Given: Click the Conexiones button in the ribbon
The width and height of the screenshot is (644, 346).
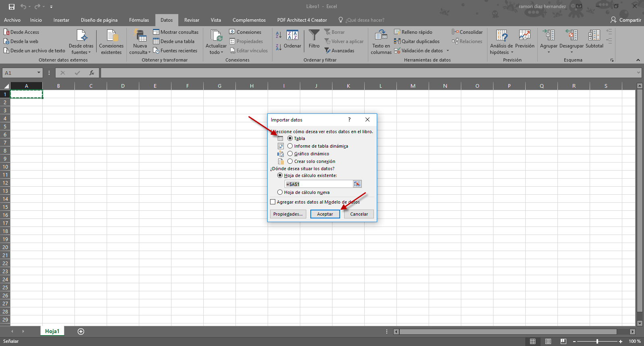Looking at the screenshot, I should point(245,32).
